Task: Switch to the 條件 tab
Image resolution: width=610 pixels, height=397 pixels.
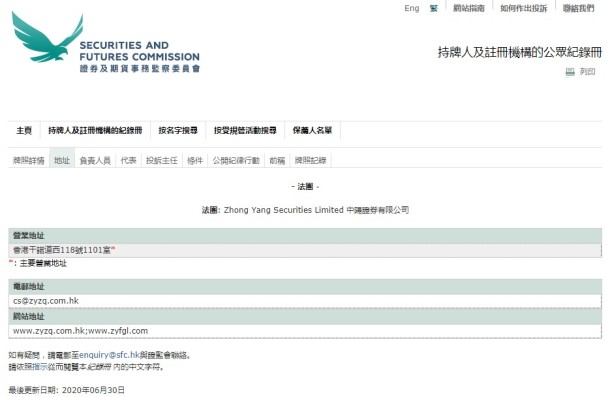Action: click(x=195, y=160)
